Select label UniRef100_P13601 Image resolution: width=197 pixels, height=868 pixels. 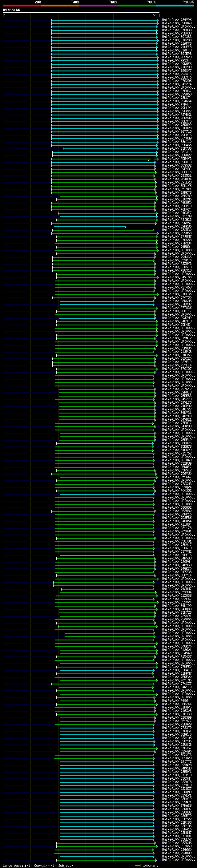click(177, 650)
